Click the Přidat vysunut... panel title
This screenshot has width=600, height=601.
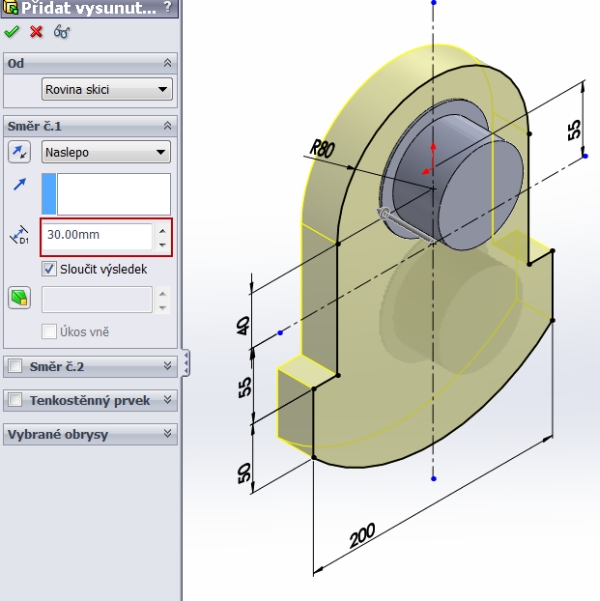click(89, 8)
